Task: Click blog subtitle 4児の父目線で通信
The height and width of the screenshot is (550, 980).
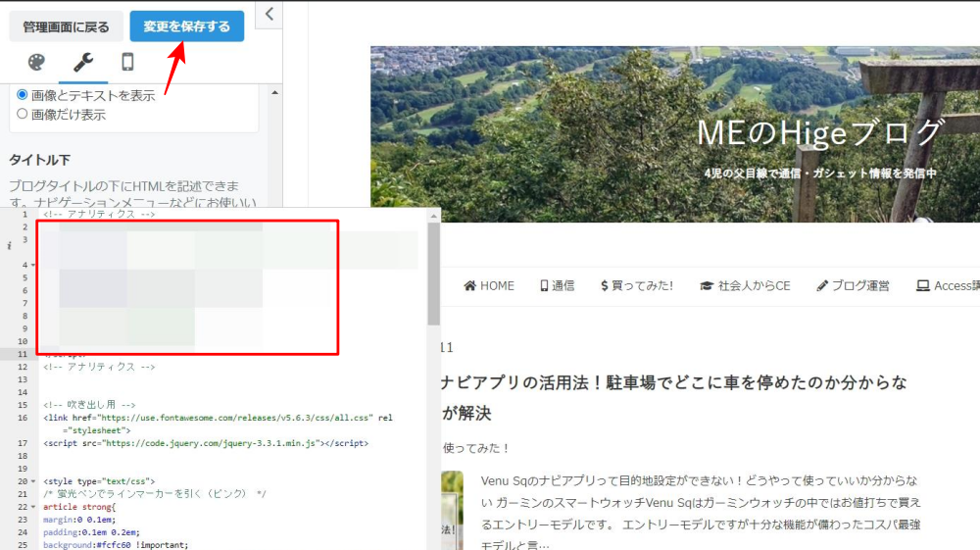Action: tap(820, 174)
